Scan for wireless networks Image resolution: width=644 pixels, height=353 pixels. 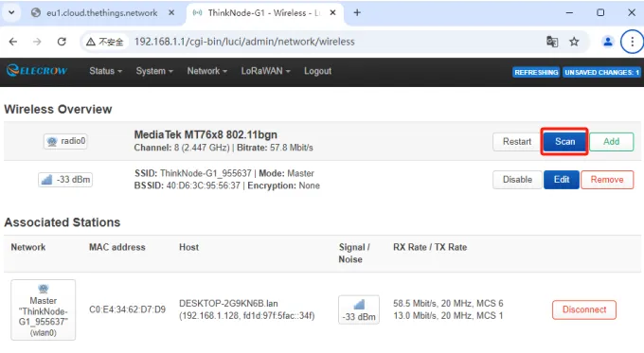(x=564, y=142)
